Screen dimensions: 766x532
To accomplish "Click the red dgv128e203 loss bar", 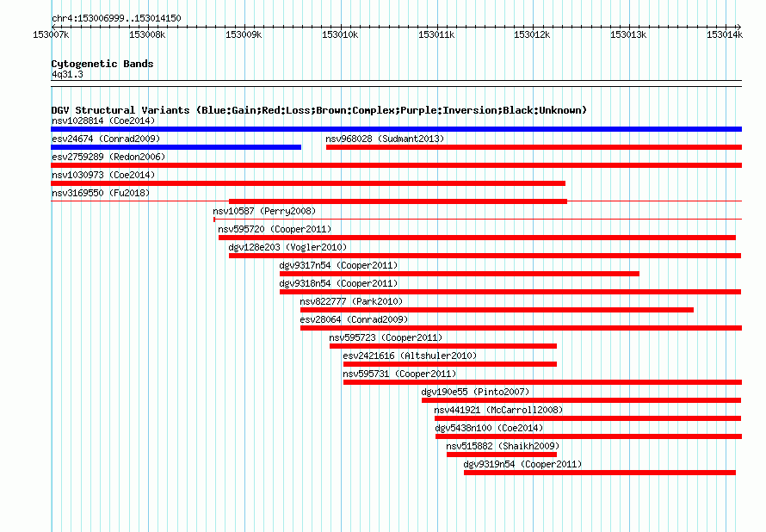I will 485,256.
